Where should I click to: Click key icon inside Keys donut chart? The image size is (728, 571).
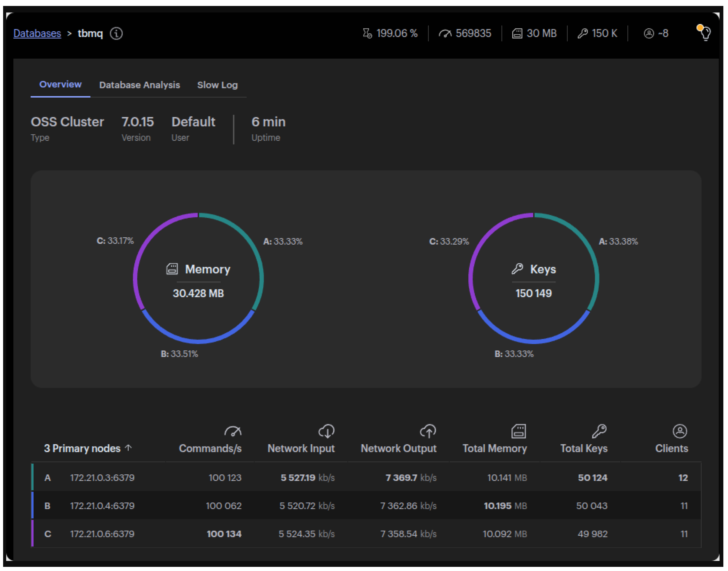click(x=517, y=269)
